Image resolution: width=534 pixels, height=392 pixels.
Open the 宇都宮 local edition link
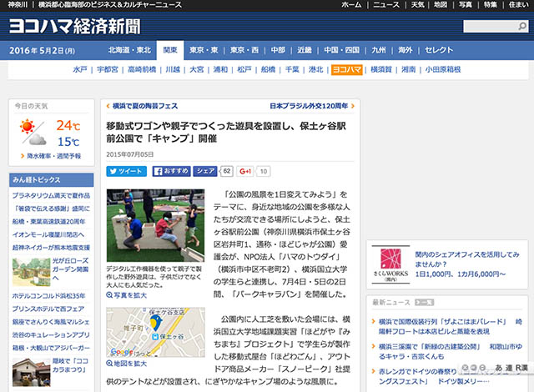click(108, 69)
